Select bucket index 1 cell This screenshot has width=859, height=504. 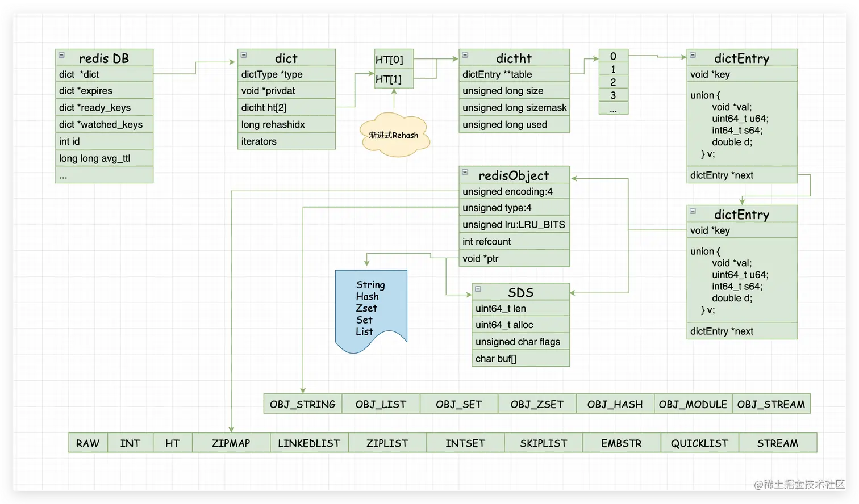(x=614, y=69)
